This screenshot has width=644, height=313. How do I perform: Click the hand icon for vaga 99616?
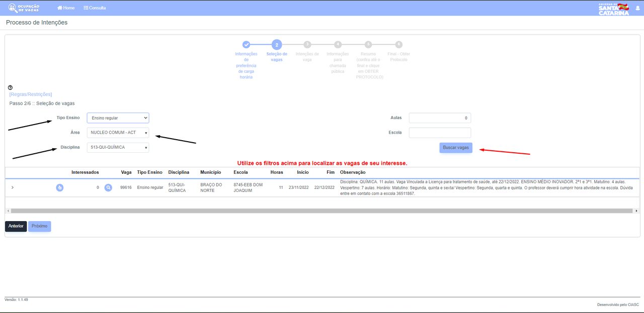tap(59, 187)
